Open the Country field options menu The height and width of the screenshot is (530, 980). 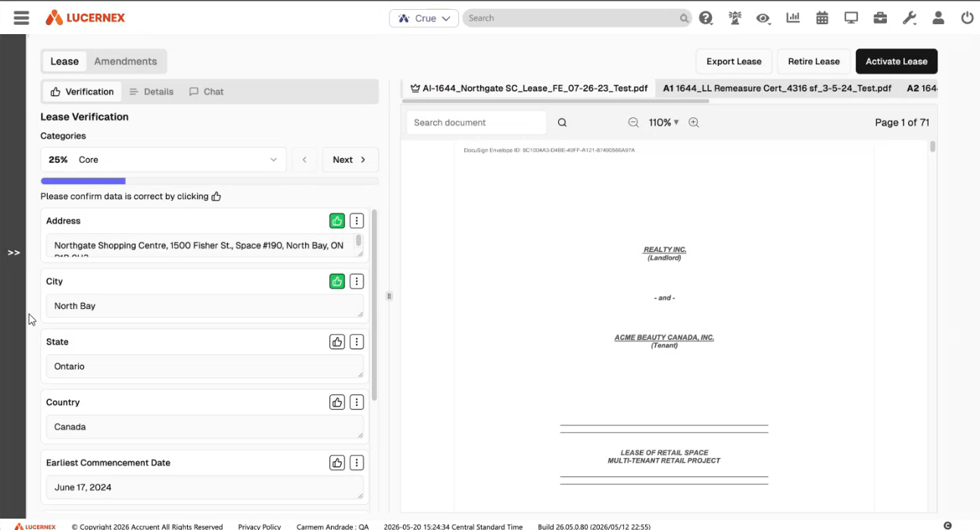point(357,403)
